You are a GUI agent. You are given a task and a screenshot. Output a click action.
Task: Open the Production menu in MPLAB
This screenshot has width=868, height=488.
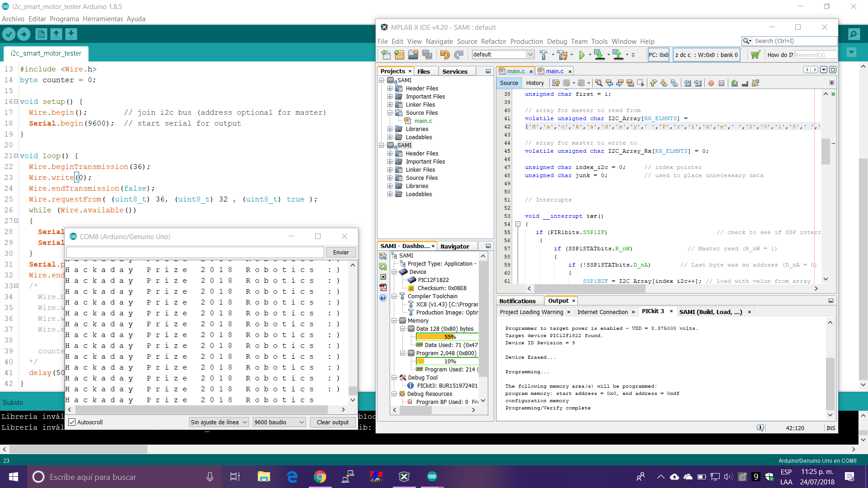pyautogui.click(x=526, y=42)
